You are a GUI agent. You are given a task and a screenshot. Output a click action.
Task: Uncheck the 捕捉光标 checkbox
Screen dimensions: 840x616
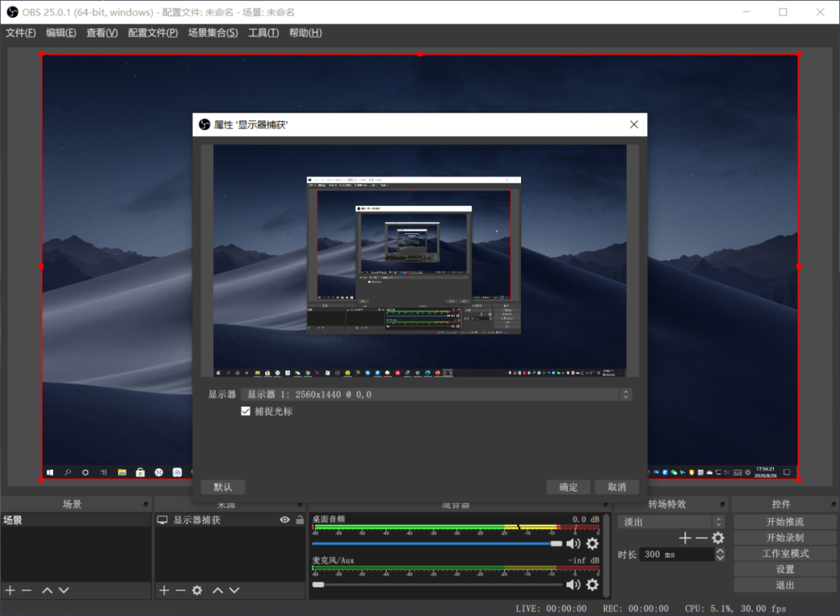coord(245,411)
